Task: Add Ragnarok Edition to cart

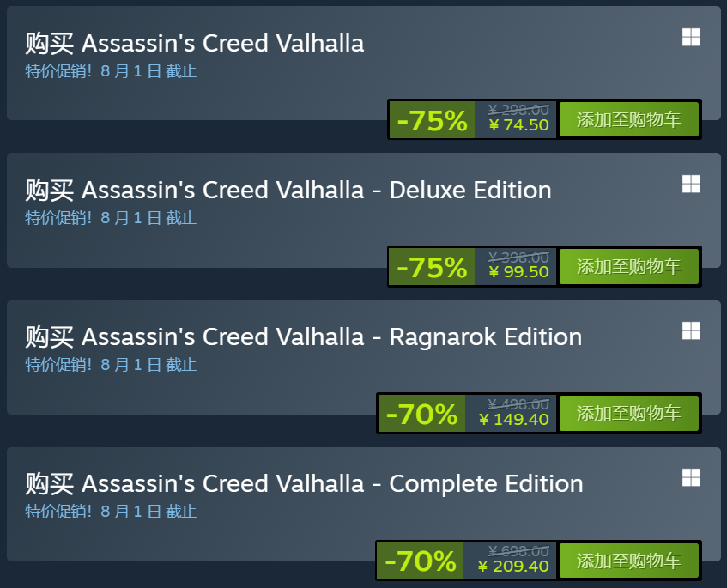Action: (x=628, y=414)
